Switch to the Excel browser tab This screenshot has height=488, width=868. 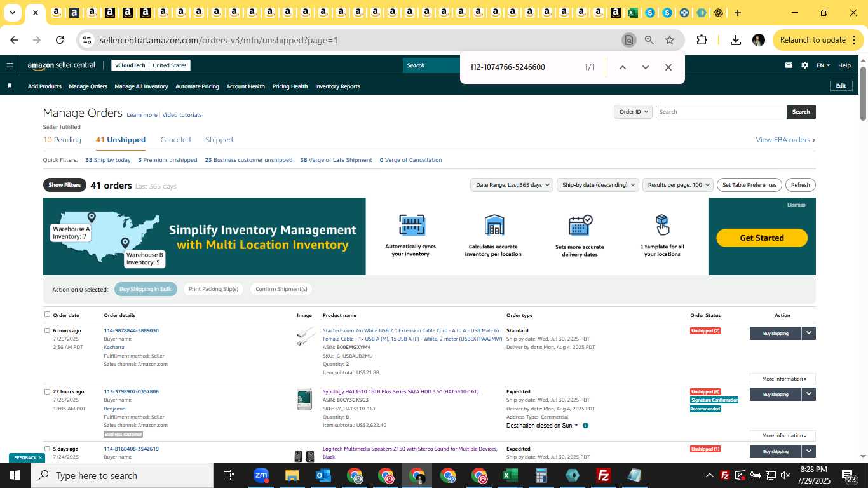point(632,13)
